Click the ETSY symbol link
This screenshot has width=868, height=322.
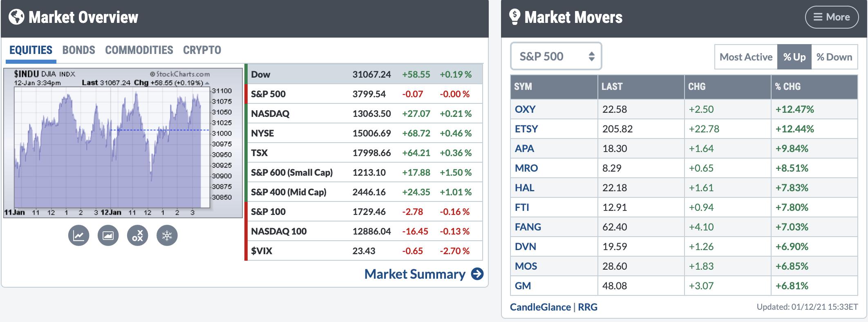(526, 129)
